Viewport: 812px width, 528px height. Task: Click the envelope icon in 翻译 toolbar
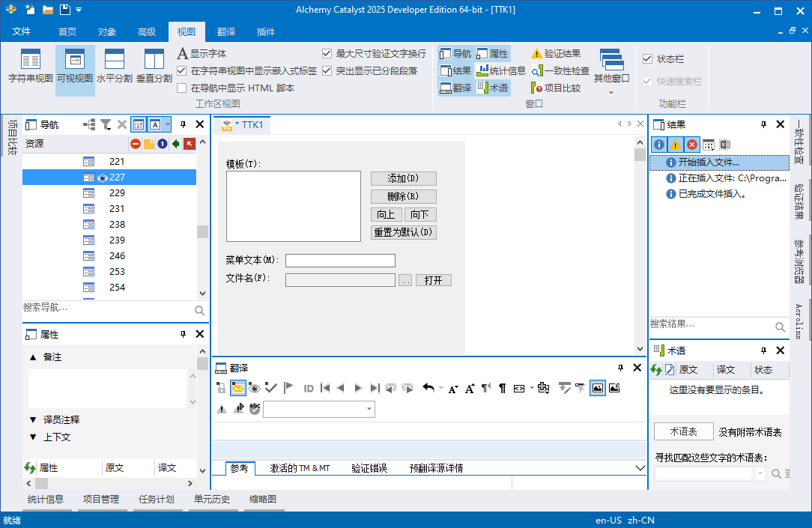tap(237, 388)
